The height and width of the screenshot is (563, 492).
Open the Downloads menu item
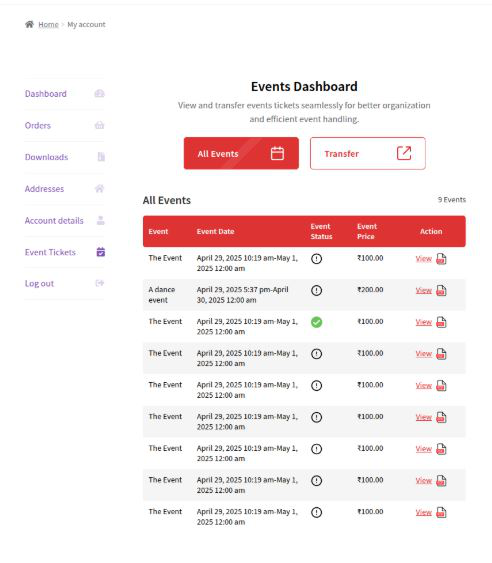click(46, 157)
